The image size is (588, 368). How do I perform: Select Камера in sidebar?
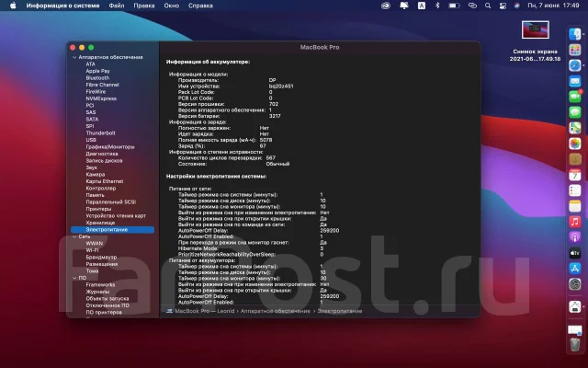96,174
